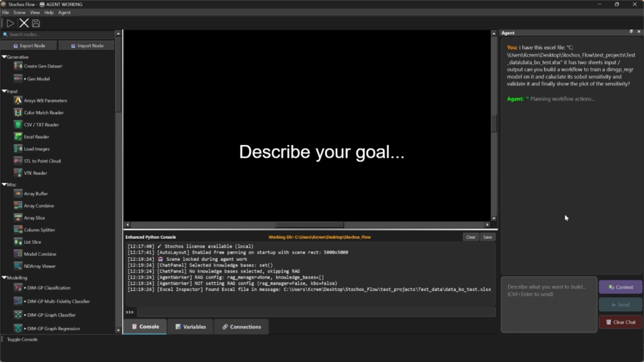Expand the Gen Model sub-items
Viewport: 644px width, 362px height.
25,79
